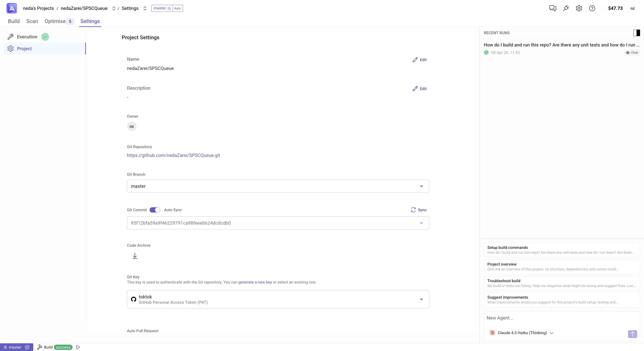
Task: Click the generate a new key link
Action: (x=255, y=282)
